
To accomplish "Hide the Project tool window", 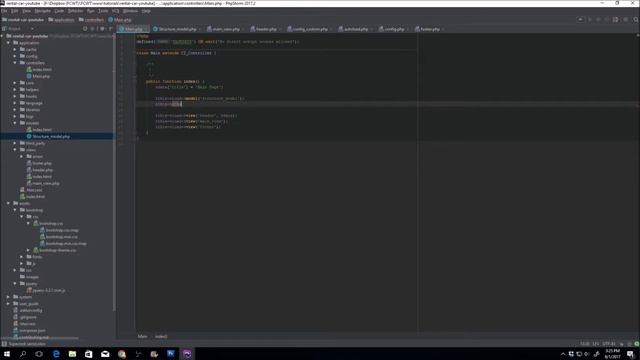I will point(111,29).
